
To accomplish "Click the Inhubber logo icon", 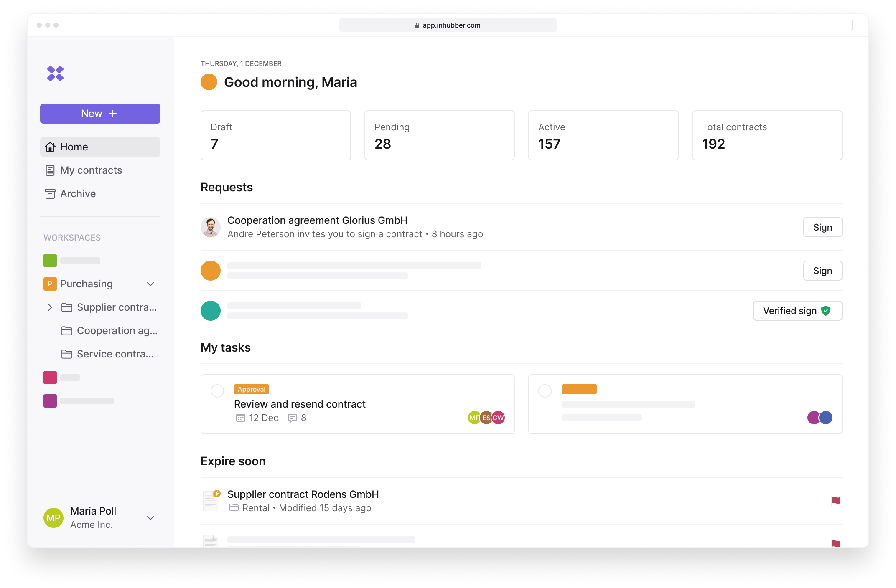I will click(x=56, y=73).
